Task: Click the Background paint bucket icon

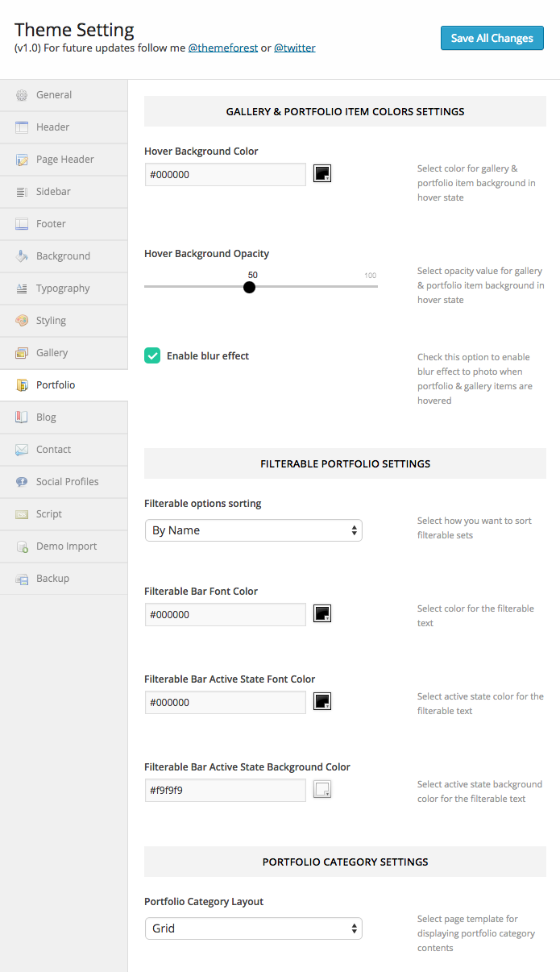Action: [x=22, y=256]
